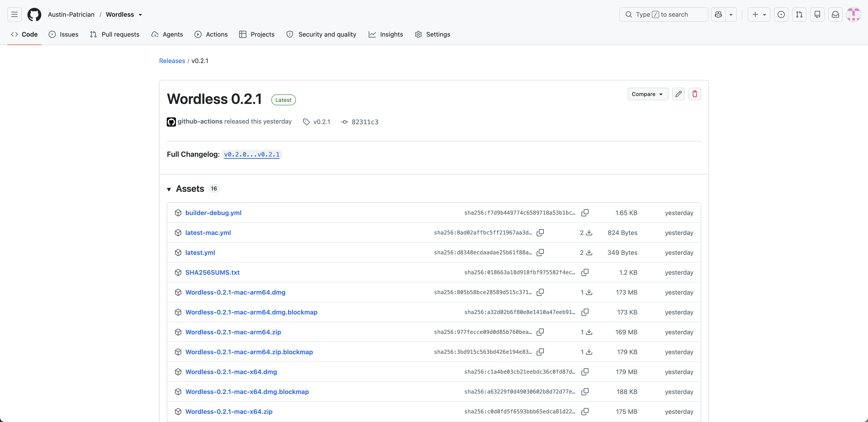Open Copilot chat icon
The image size is (868, 422).
click(x=718, y=14)
